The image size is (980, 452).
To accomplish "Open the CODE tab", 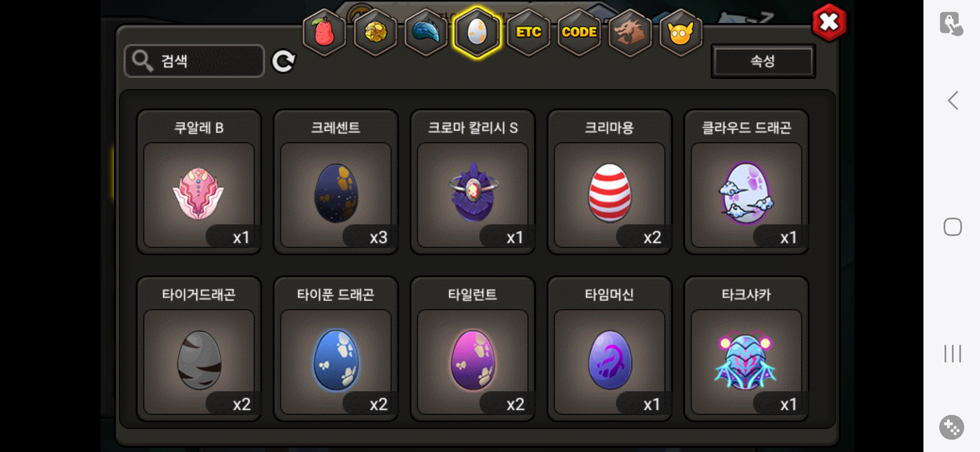I will coord(579,32).
